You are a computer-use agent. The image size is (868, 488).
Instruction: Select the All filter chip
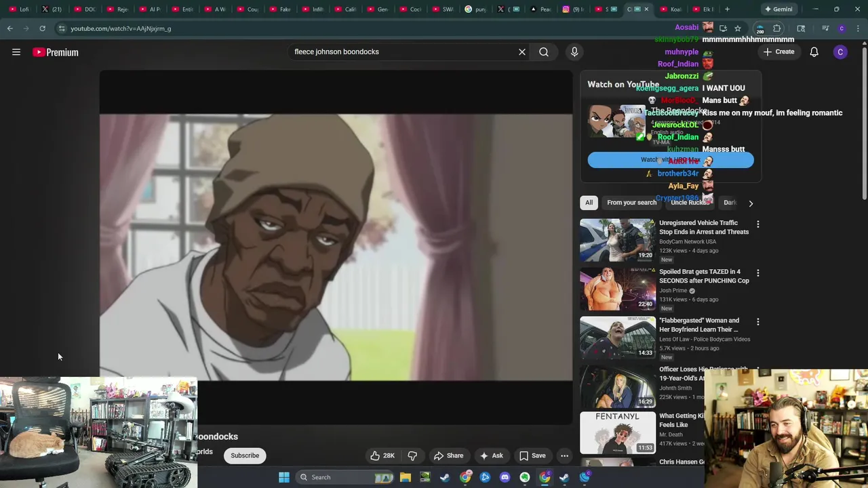(x=589, y=203)
